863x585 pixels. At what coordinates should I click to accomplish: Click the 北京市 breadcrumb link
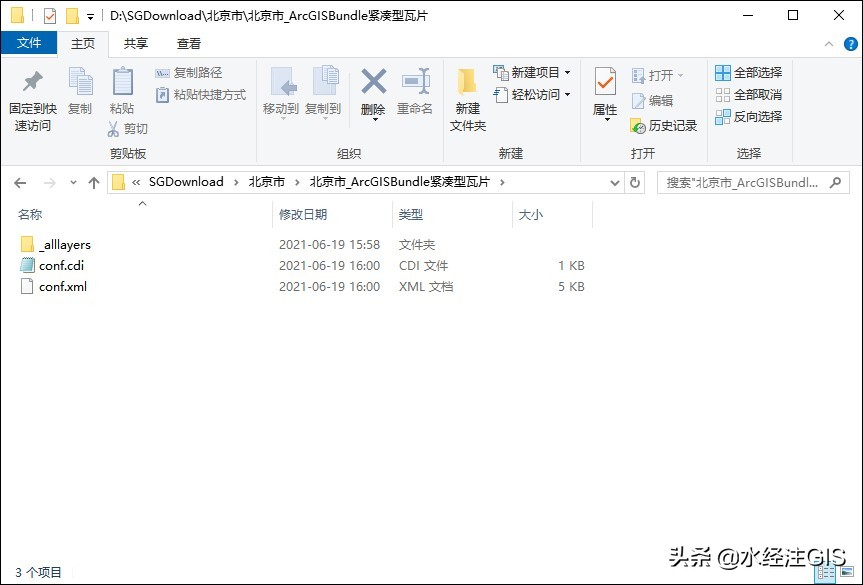pyautogui.click(x=267, y=182)
